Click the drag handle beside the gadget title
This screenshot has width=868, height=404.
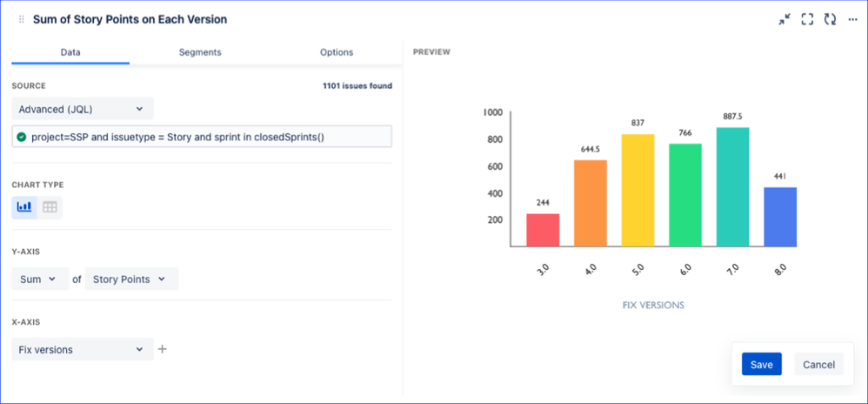[x=22, y=19]
